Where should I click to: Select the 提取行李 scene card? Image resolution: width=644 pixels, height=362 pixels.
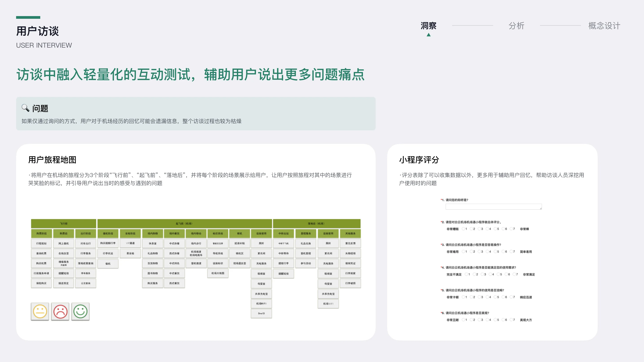point(284,263)
